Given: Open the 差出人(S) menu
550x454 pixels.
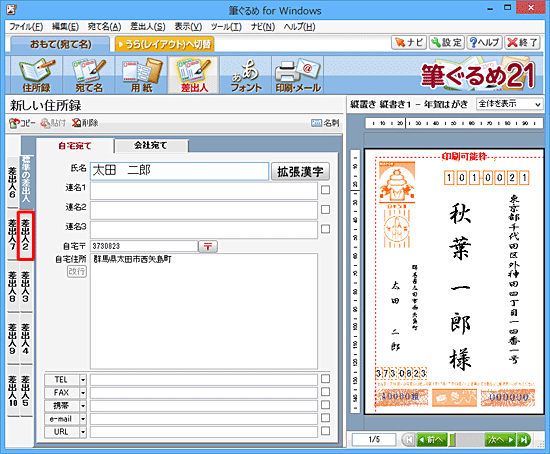Looking at the screenshot, I should tap(148, 27).
